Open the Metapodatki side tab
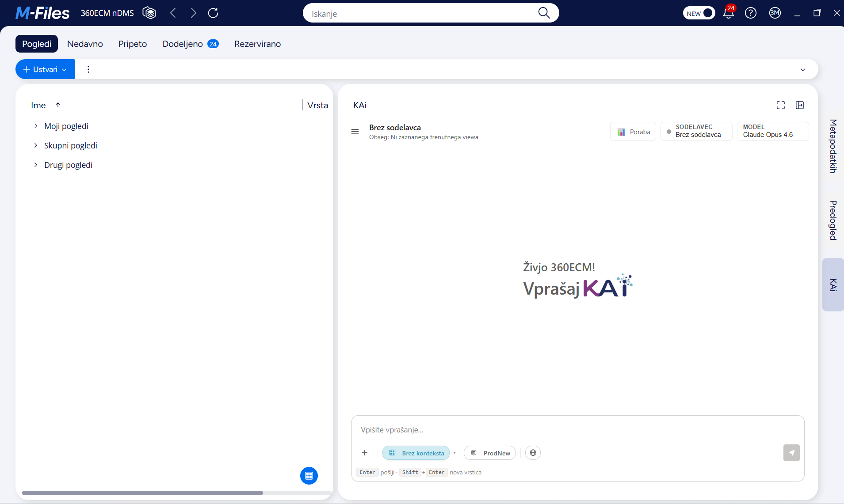The height and width of the screenshot is (504, 844). pos(833,146)
